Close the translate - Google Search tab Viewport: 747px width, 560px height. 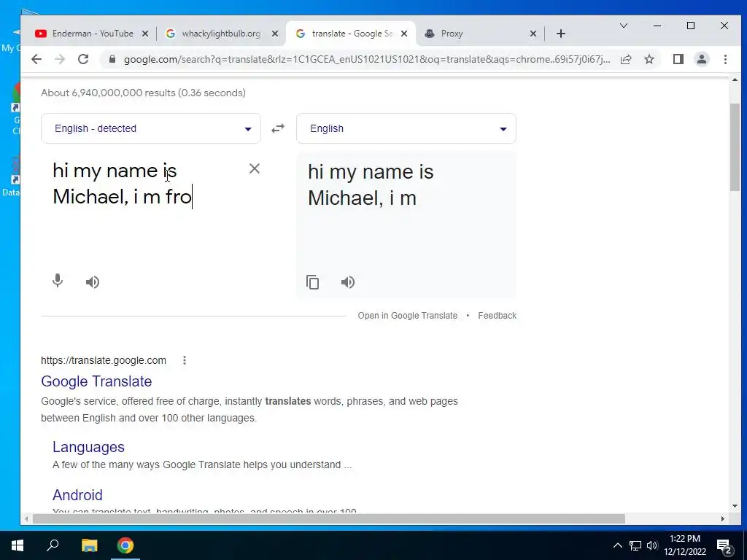click(404, 34)
